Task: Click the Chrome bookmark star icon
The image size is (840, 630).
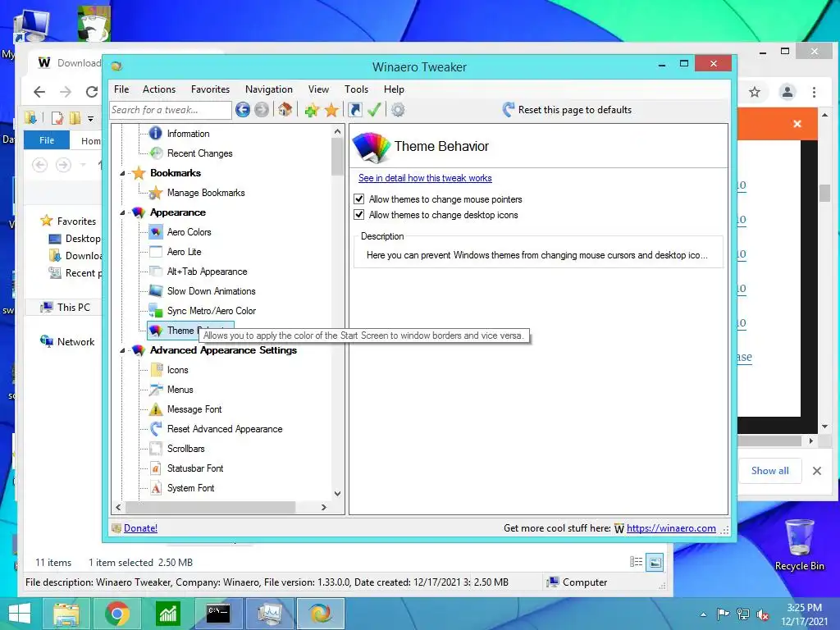Action: point(755,92)
